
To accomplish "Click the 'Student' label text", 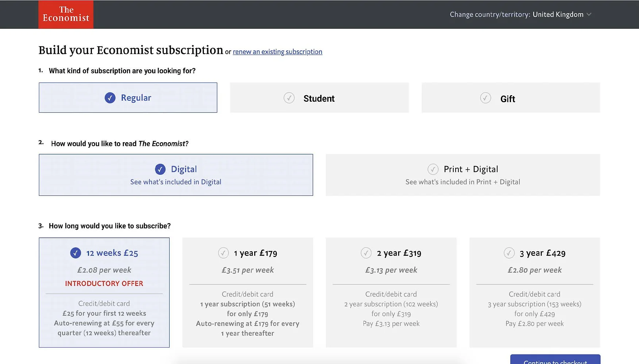I will pos(319,98).
